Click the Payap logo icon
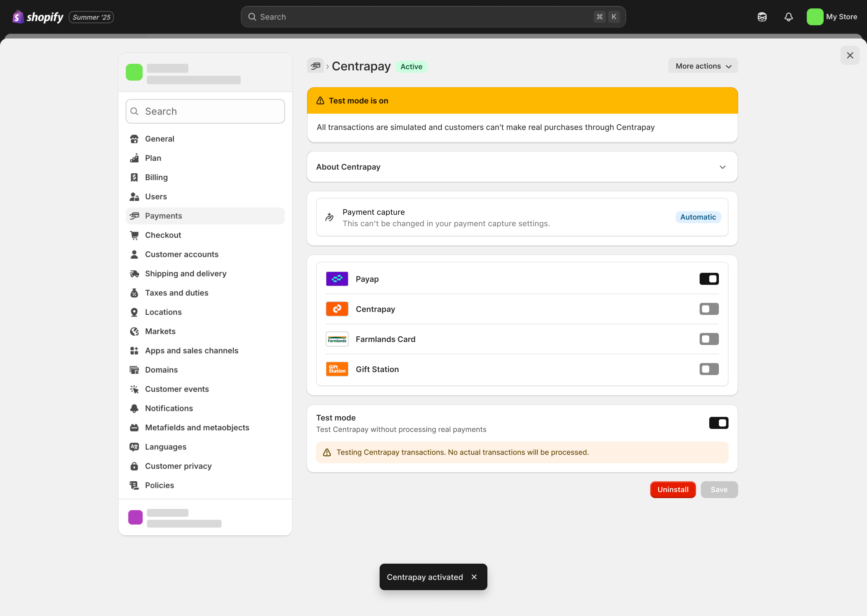 (x=337, y=279)
